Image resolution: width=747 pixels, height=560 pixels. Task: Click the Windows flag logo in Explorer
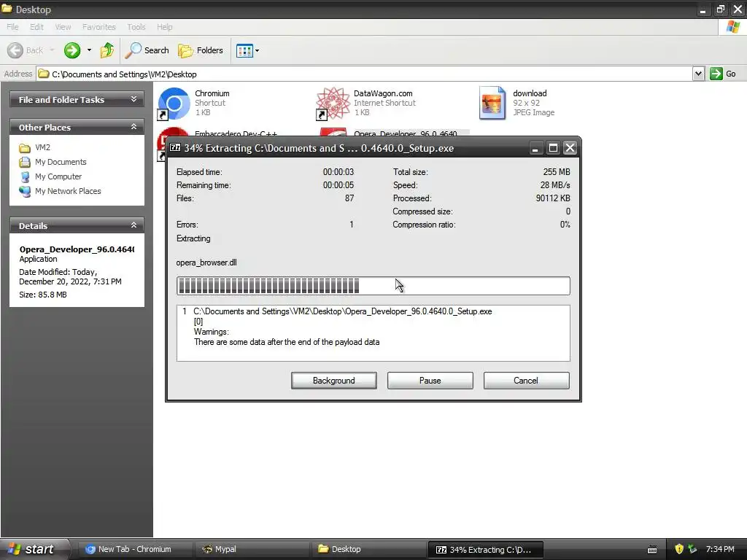click(733, 27)
